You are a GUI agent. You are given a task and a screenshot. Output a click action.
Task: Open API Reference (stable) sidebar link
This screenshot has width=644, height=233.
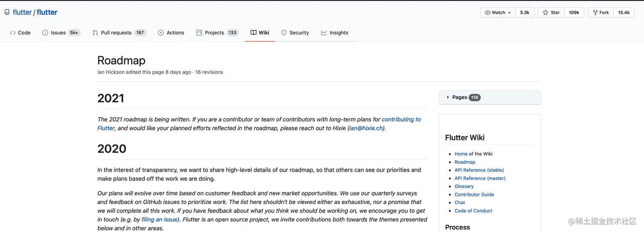[x=479, y=170]
